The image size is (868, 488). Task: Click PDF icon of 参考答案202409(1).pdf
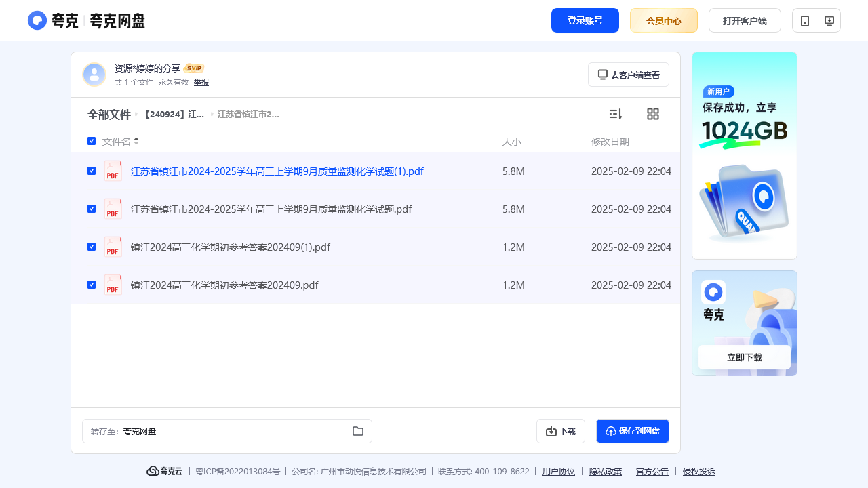click(113, 247)
